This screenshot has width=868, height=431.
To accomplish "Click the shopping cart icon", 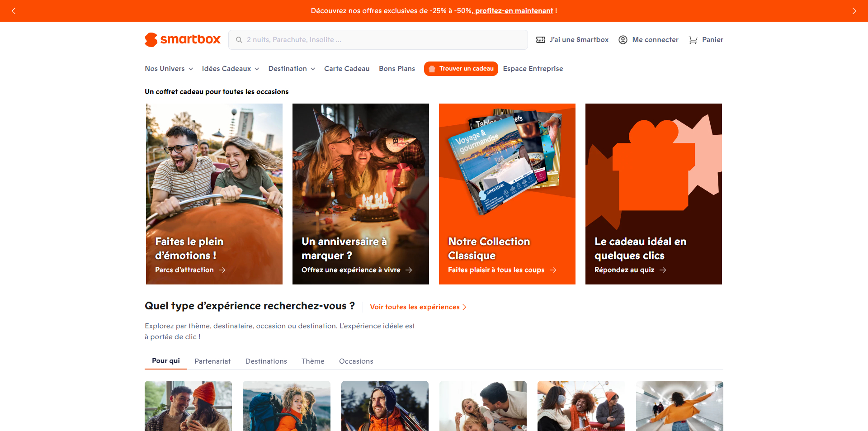I will (x=693, y=40).
